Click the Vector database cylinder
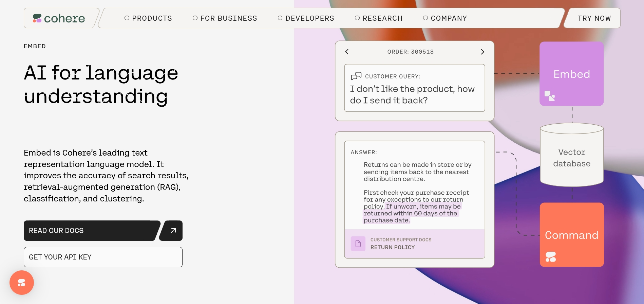Image resolution: width=644 pixels, height=304 pixels. pos(572,155)
